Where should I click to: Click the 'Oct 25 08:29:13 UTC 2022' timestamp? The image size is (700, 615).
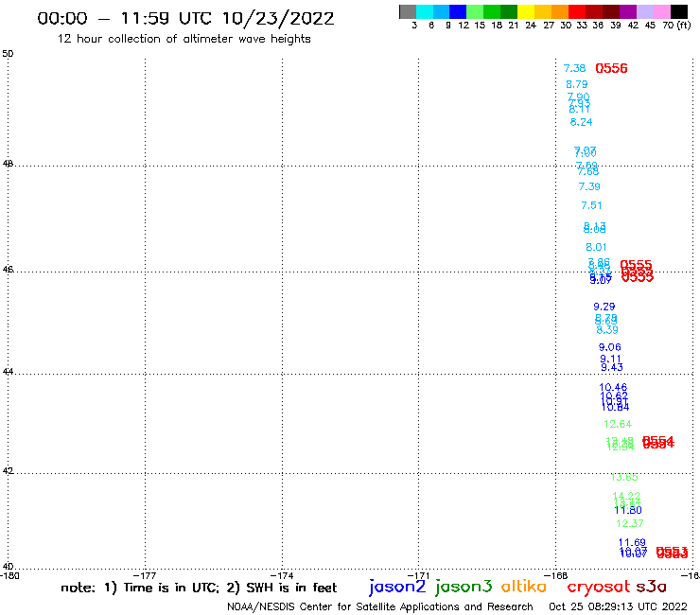pyautogui.click(x=618, y=606)
